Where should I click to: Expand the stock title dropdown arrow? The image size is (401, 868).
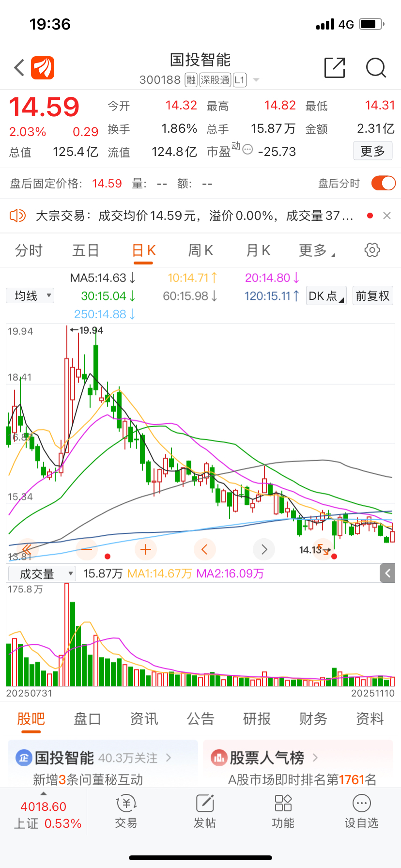point(256,80)
